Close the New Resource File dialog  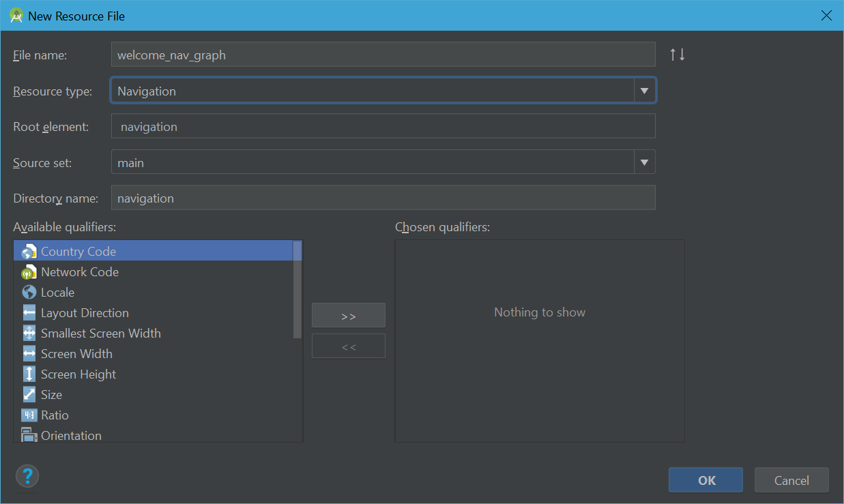(826, 16)
